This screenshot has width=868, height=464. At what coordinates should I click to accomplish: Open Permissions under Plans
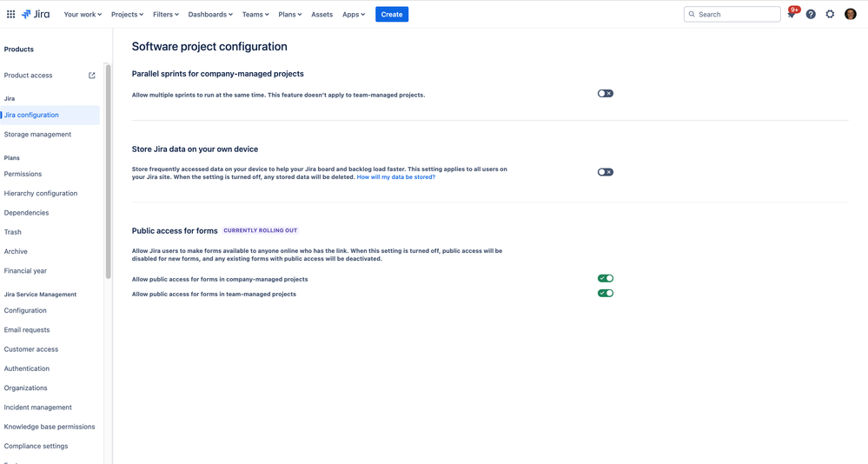tap(23, 174)
